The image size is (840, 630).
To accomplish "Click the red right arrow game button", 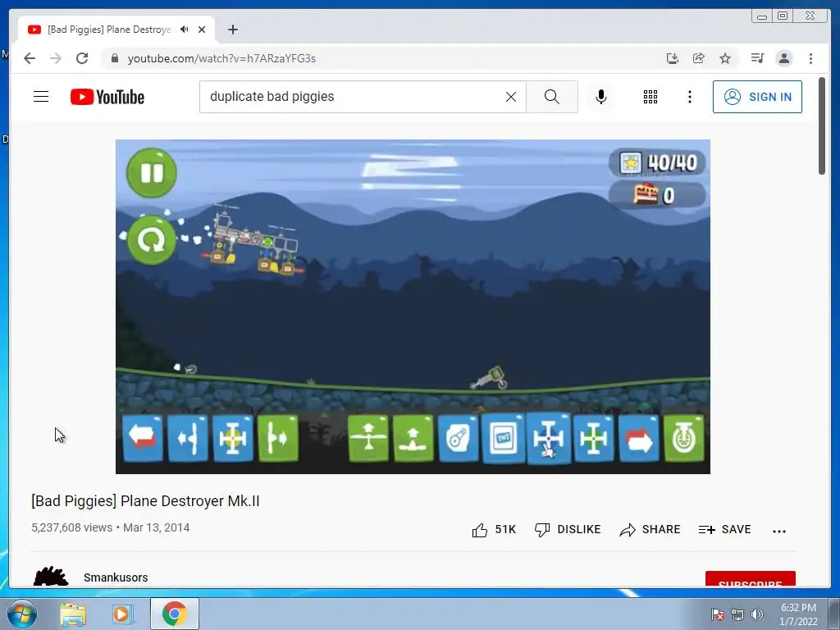I will (639, 439).
